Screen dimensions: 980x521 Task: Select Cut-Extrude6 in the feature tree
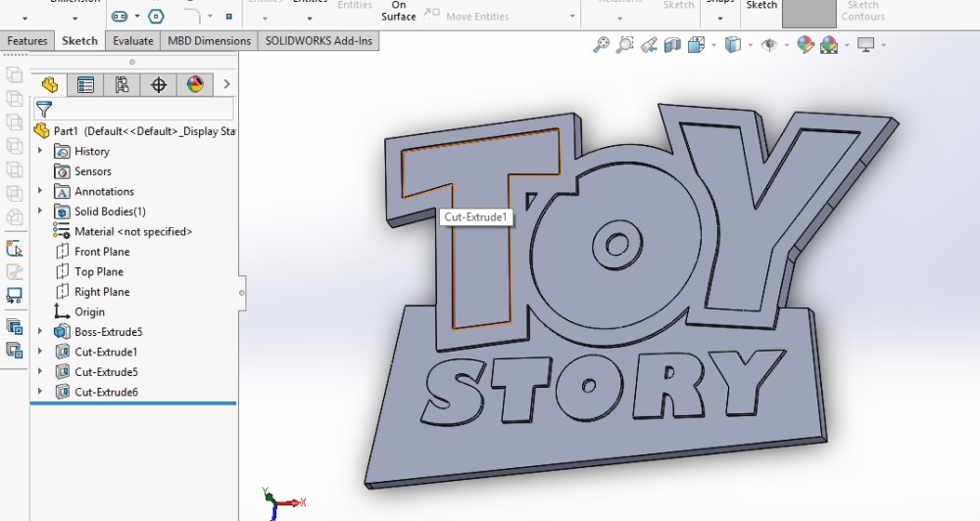click(106, 392)
